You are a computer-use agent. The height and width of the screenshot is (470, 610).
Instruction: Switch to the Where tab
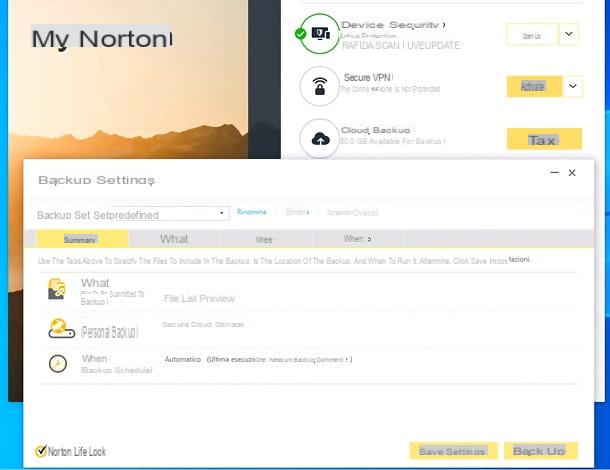265,239
